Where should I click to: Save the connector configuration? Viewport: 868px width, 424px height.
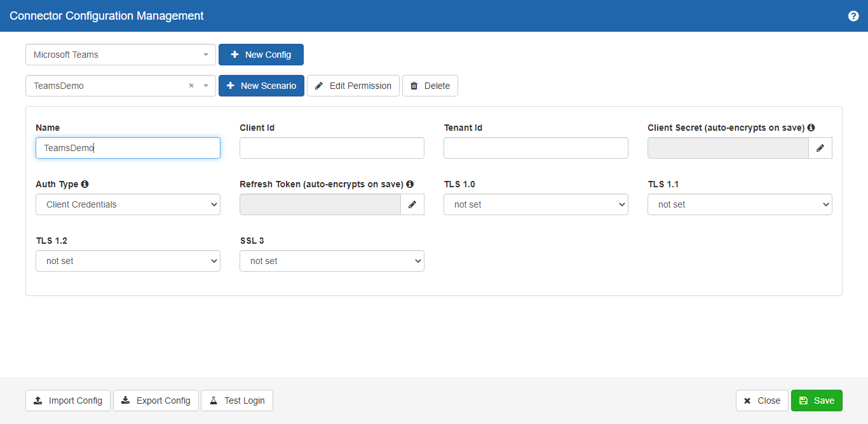tap(817, 400)
